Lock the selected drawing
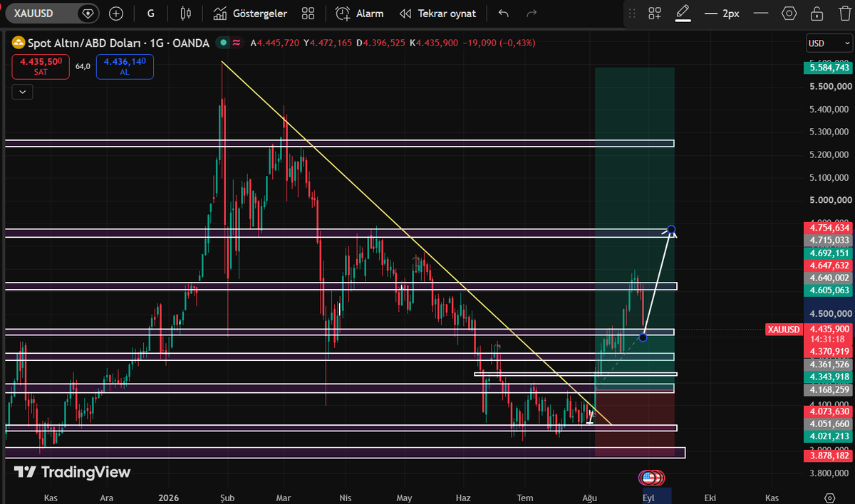Viewport: 855px width, 504px height. pos(818,14)
